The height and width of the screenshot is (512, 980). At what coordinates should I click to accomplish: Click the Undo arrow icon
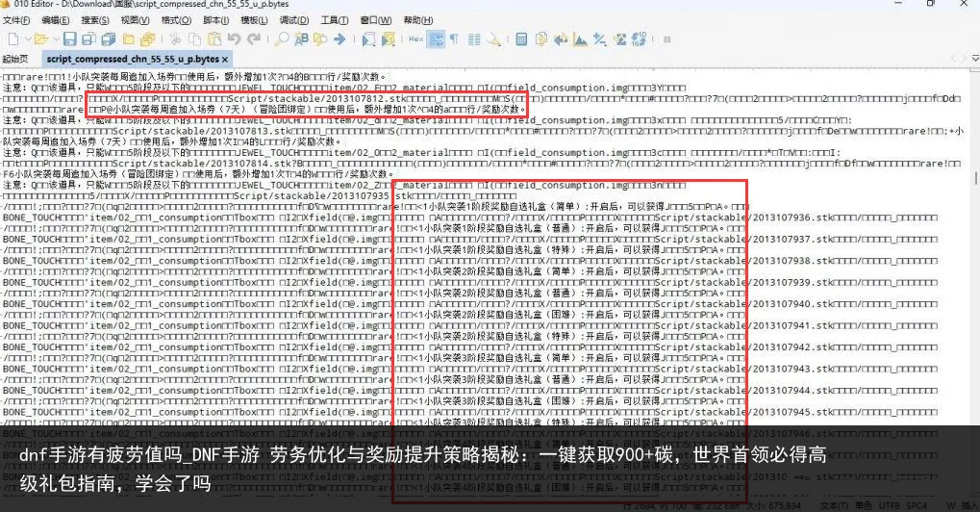(x=236, y=39)
